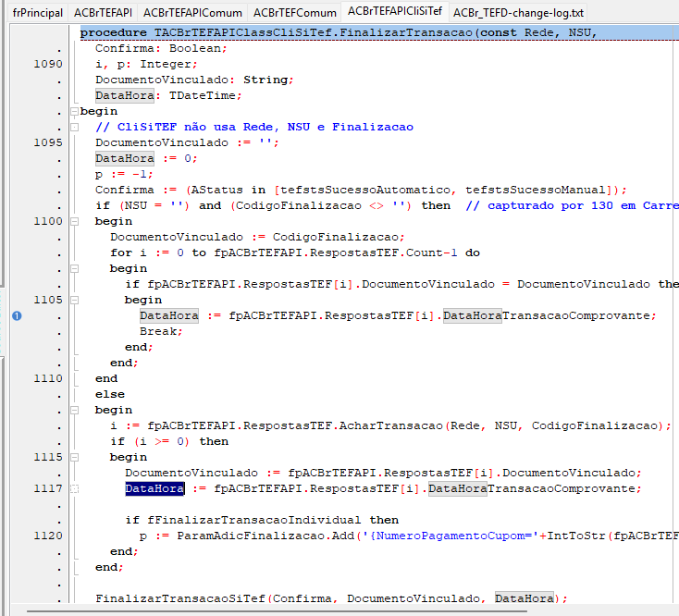Viewport: 679px width, 616px height.
Task: Click line number 1110 in the gutter
Action: (48, 379)
